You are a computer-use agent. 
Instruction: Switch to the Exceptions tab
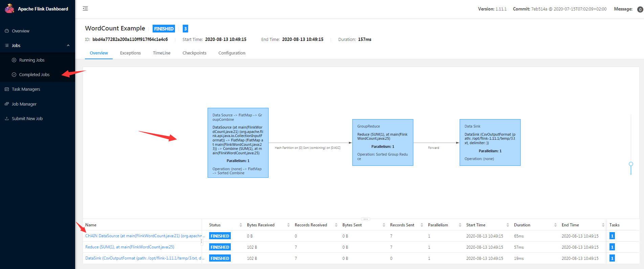click(130, 53)
